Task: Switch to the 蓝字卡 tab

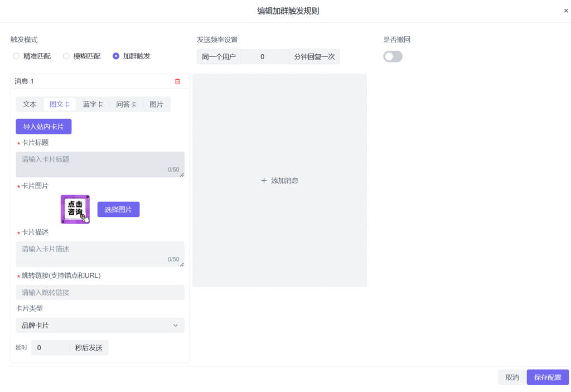Action: (93, 104)
